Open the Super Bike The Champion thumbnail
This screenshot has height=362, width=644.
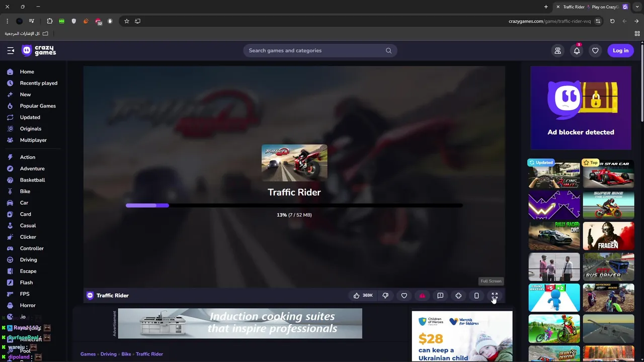(x=608, y=205)
